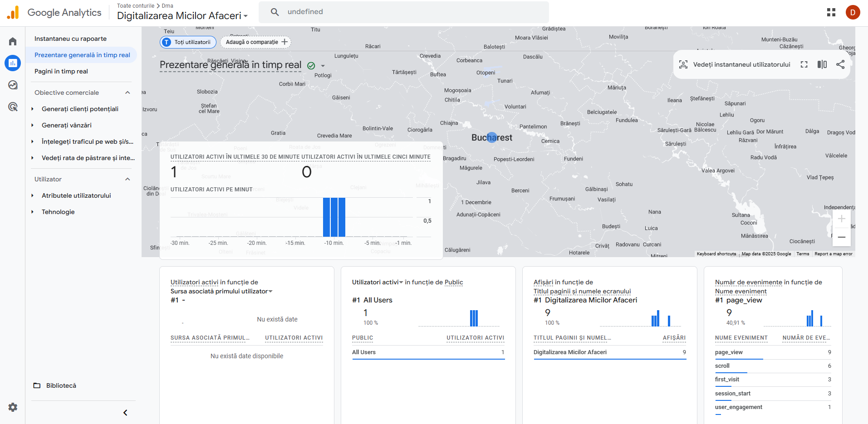Viewport: 868px width, 424px height.
Task: Open Admin settings gear icon
Action: point(13,407)
